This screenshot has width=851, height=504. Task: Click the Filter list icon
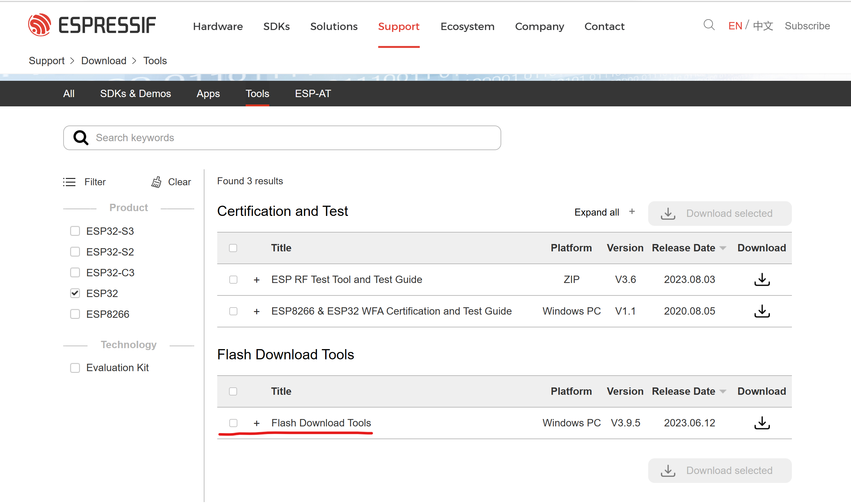(69, 182)
